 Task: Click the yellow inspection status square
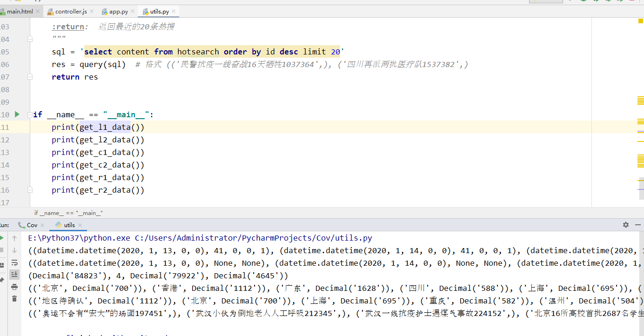point(640,20)
